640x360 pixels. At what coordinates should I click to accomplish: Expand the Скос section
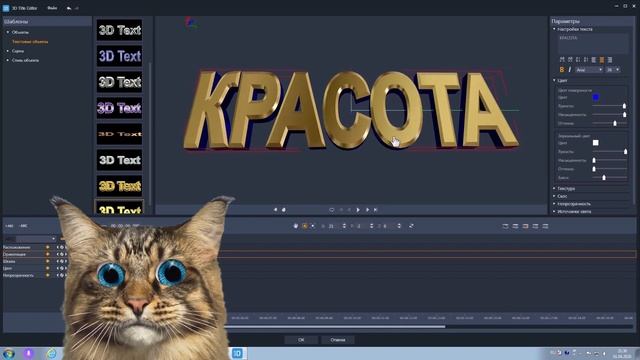pos(554,196)
